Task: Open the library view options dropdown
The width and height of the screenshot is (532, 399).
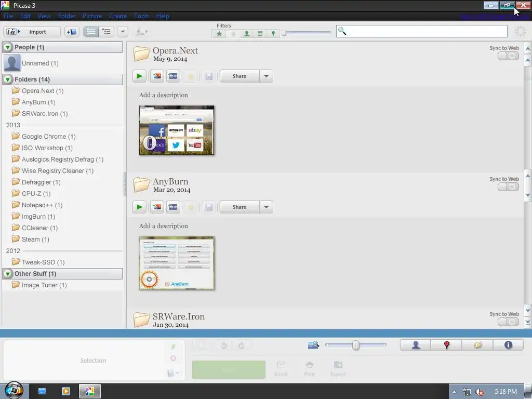Action: tap(123, 32)
